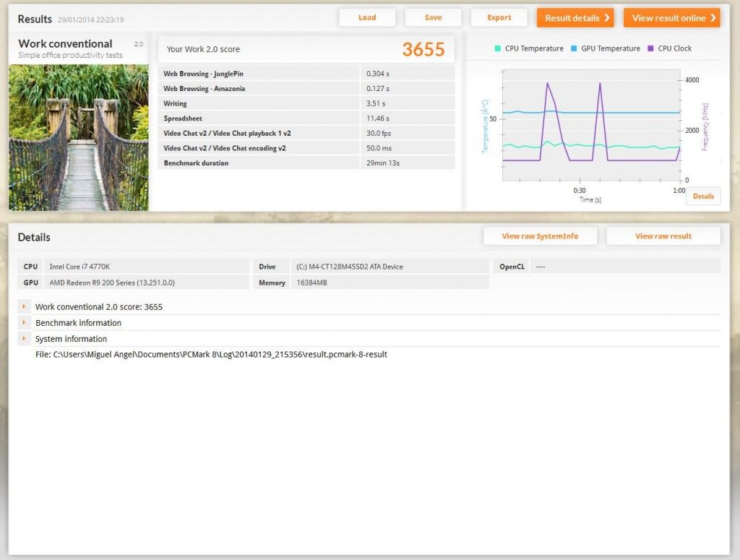This screenshot has height=560, width=740.
Task: Click the CPU Clock legend swatch
Action: [x=650, y=48]
